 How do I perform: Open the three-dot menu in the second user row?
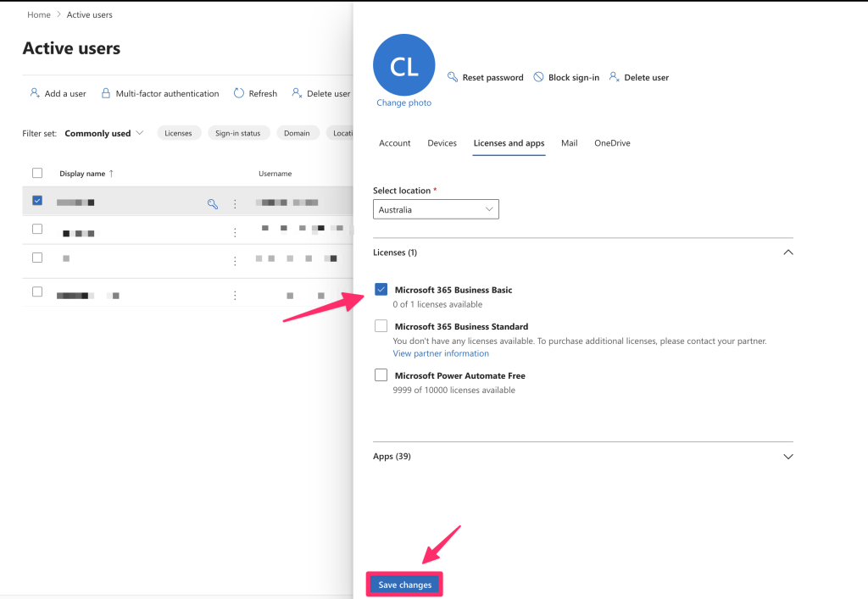(235, 233)
